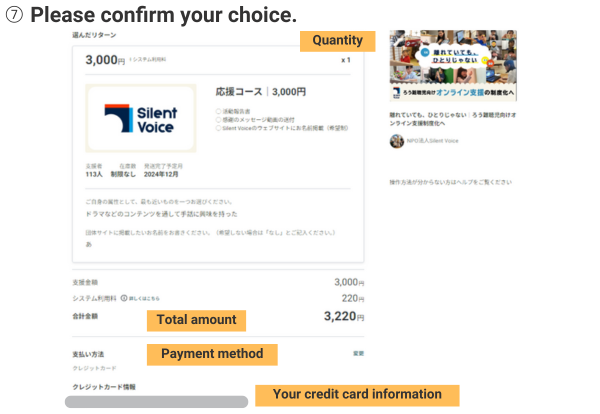
Task: Click the 応援コース 3,000円 course title
Action: tap(261, 92)
